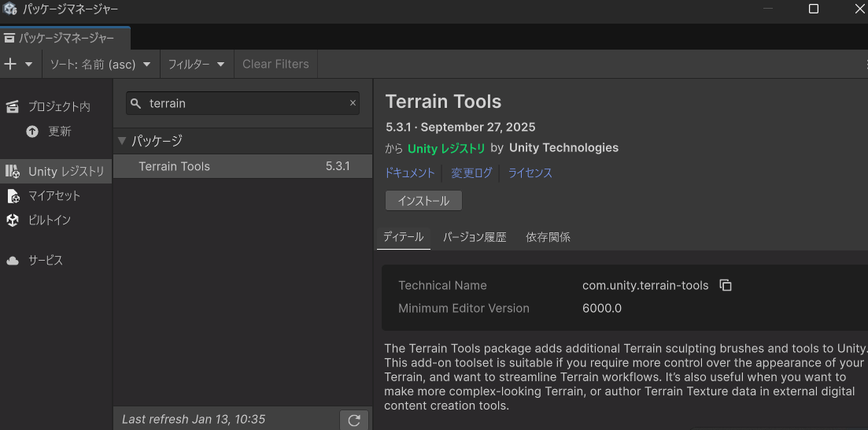Click the refresh package list icon

click(354, 420)
